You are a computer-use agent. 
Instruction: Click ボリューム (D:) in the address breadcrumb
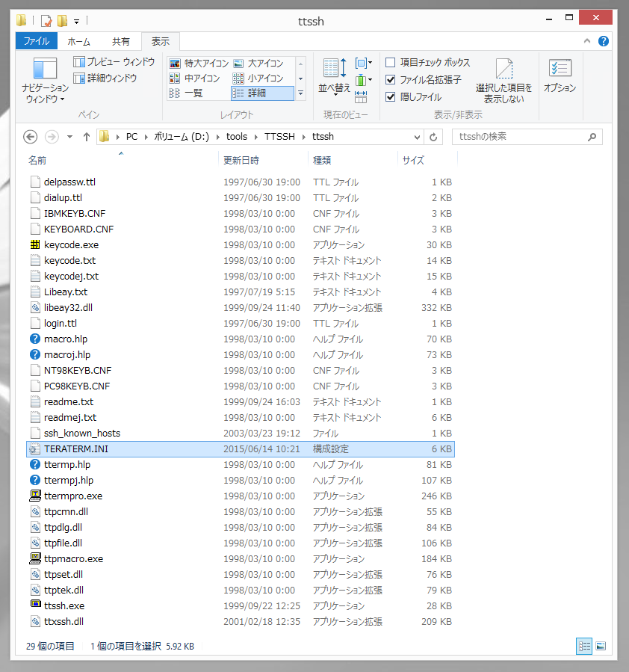point(182,137)
